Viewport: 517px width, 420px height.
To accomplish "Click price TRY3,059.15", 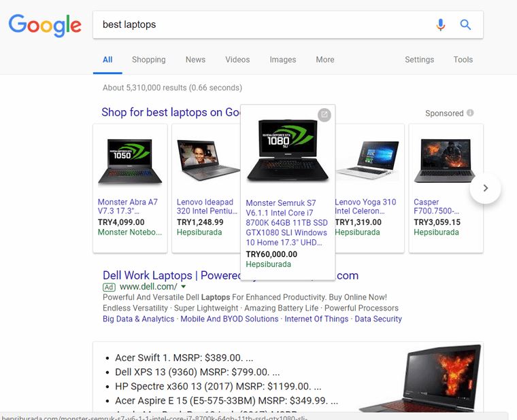I will (437, 222).
